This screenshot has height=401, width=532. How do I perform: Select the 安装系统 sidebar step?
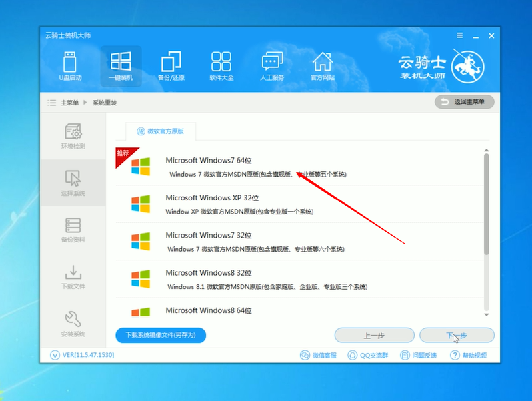click(x=73, y=324)
